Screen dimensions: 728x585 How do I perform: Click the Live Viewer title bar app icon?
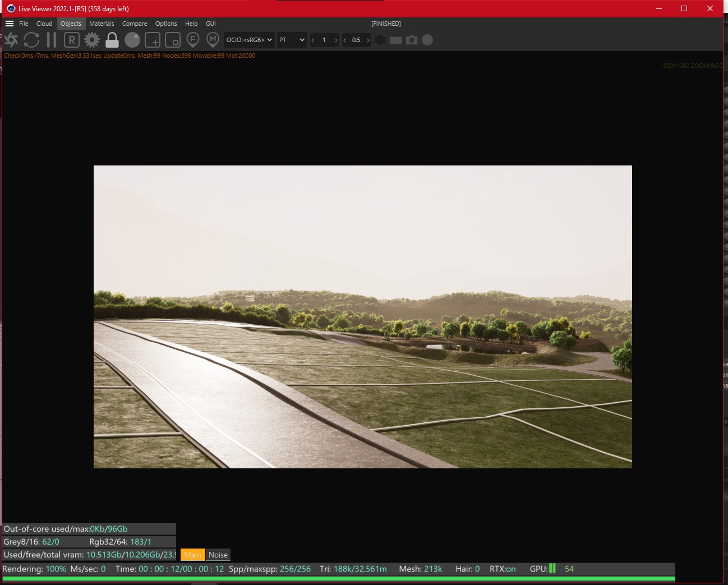tap(11, 8)
